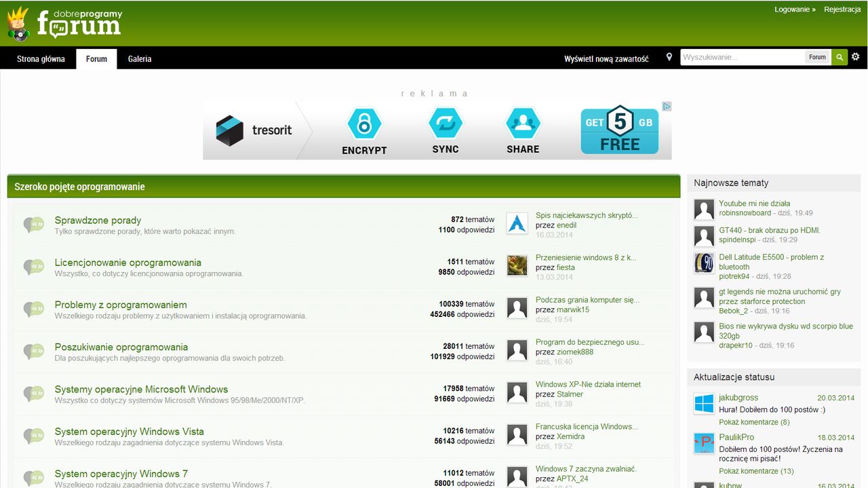The image size is (868, 488).
Task: Click the forum bubble icon beside Licencjonowanie oprogramowania
Action: tap(33, 267)
